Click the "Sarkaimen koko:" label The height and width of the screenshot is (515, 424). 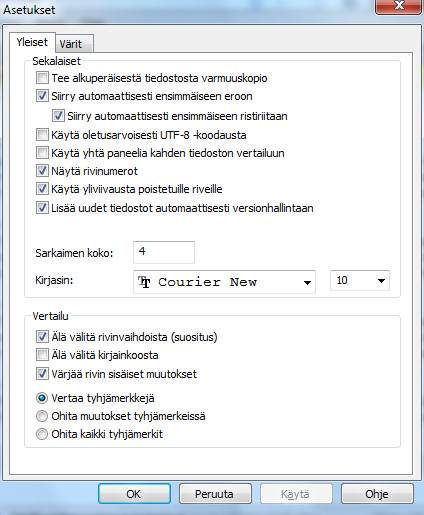tap(74, 253)
